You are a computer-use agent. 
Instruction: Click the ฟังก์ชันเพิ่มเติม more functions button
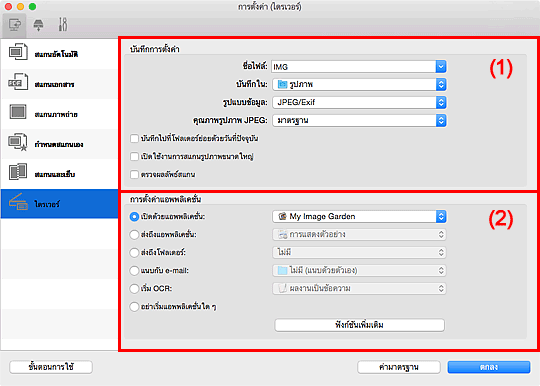(x=359, y=325)
